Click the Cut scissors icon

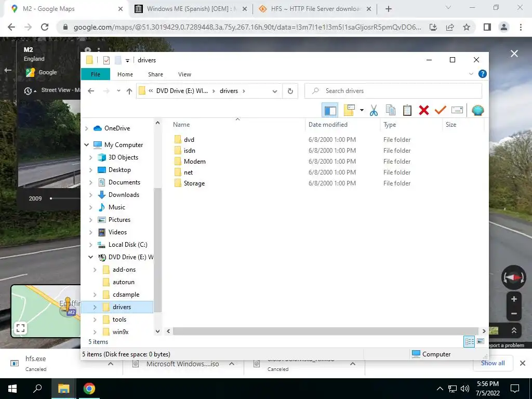[x=374, y=110]
